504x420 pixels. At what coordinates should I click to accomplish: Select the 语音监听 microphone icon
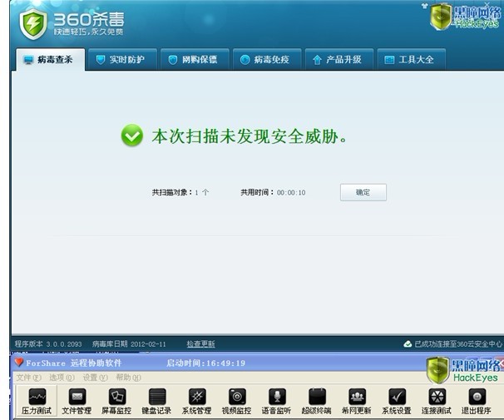coord(276,397)
